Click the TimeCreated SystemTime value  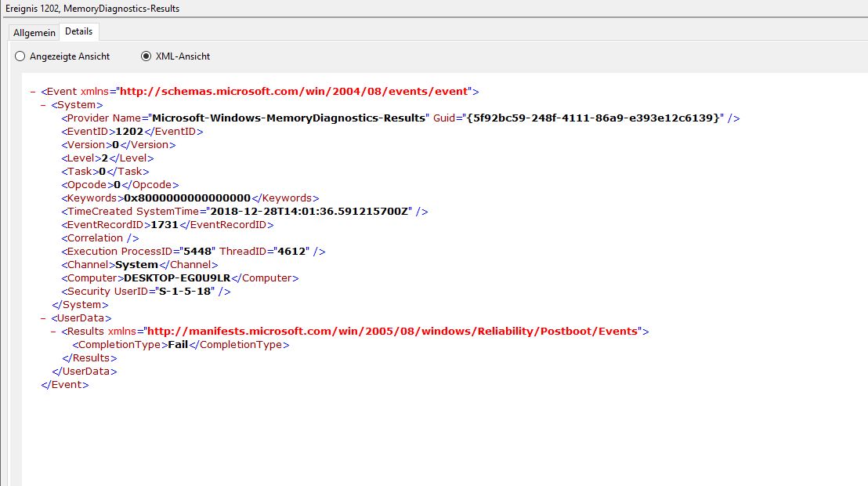309,211
